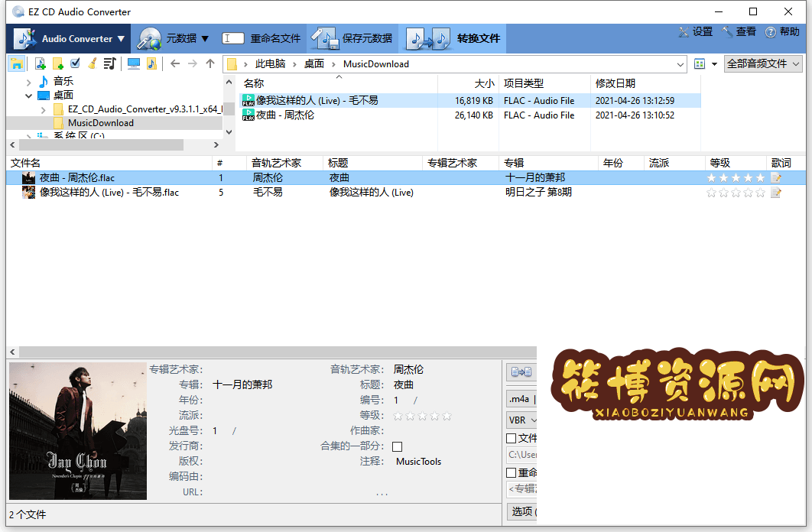Sort browser by 大小 column header
The height and width of the screenshot is (532, 812).
pos(468,83)
